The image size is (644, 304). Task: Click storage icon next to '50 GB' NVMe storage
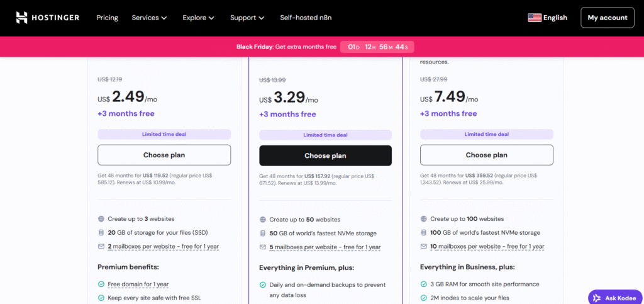(262, 234)
